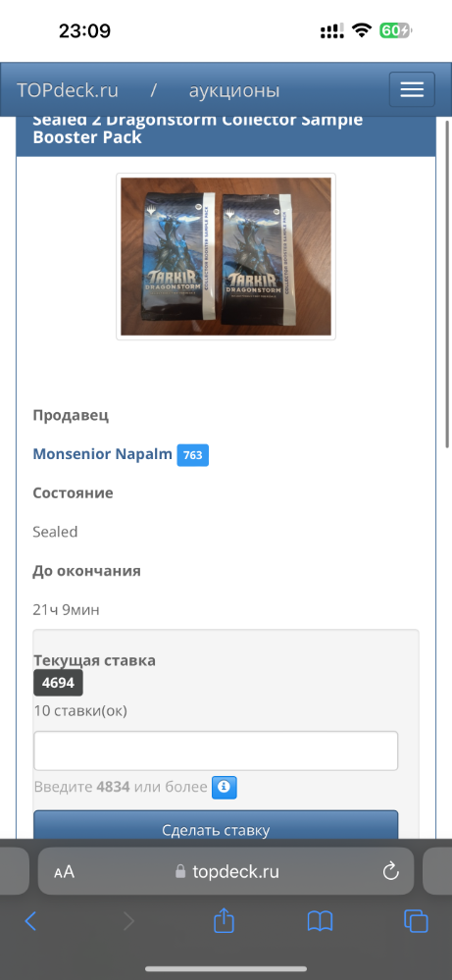The height and width of the screenshot is (980, 452).
Task: Reload page via refresh icon
Action: click(391, 871)
